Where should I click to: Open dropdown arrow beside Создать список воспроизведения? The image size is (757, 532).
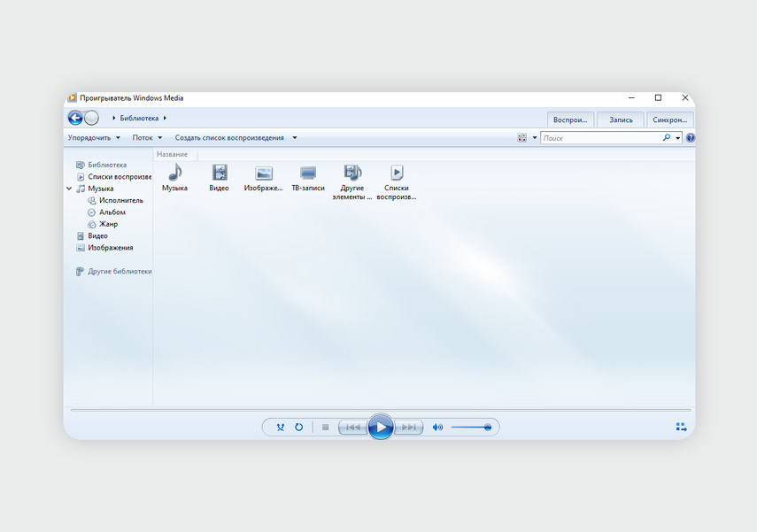(295, 137)
